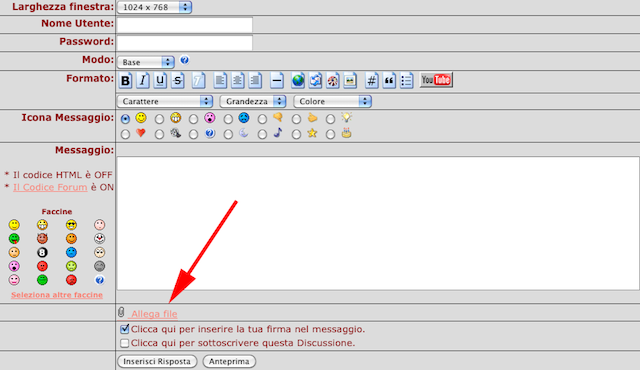Submit with Inserisci Risposta button
The height and width of the screenshot is (370, 640).
point(157,361)
